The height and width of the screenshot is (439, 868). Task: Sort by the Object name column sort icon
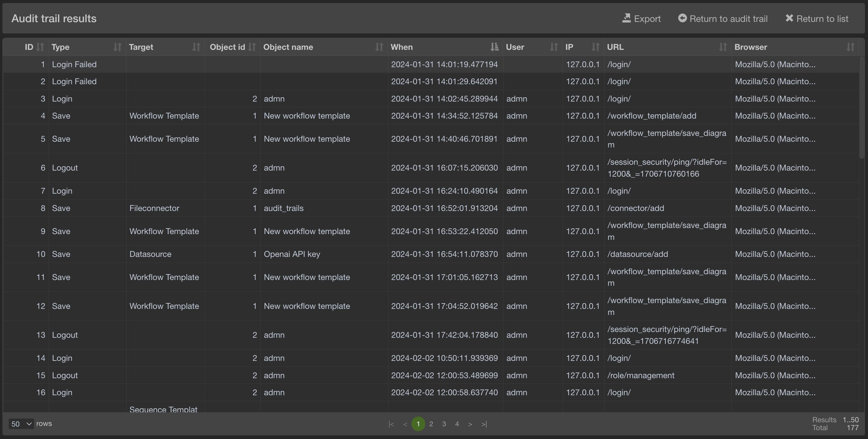pyautogui.click(x=379, y=47)
